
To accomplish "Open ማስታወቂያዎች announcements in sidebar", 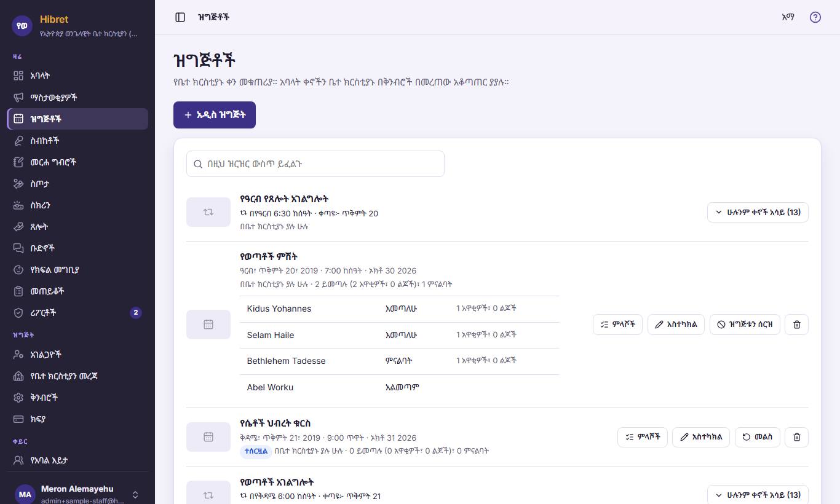I will click(x=77, y=97).
